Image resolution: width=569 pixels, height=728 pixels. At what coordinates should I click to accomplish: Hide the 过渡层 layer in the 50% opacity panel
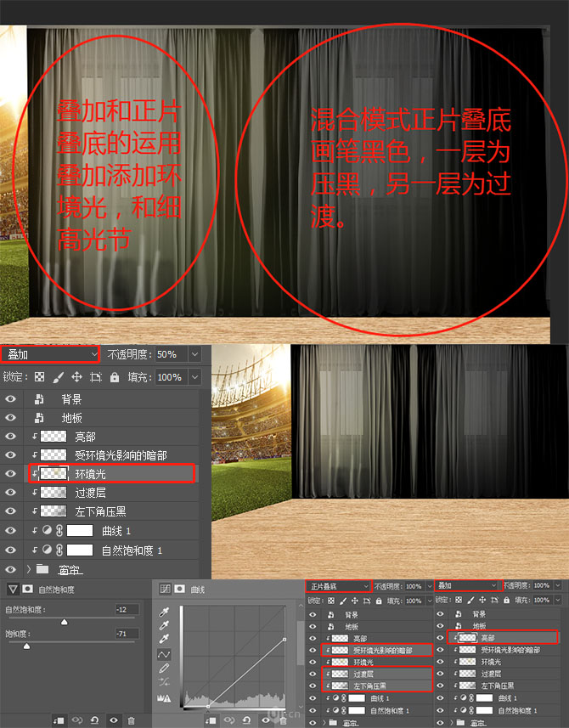coord(10,492)
